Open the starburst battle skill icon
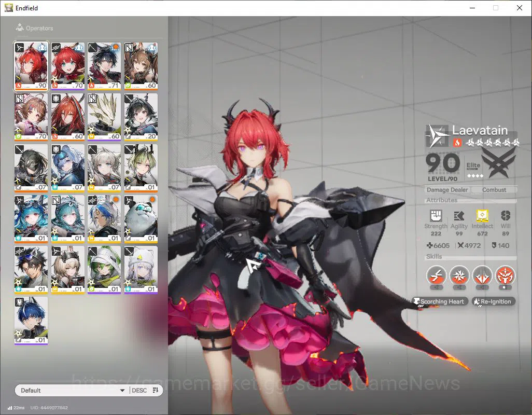The width and height of the screenshot is (532, 415). click(x=459, y=275)
